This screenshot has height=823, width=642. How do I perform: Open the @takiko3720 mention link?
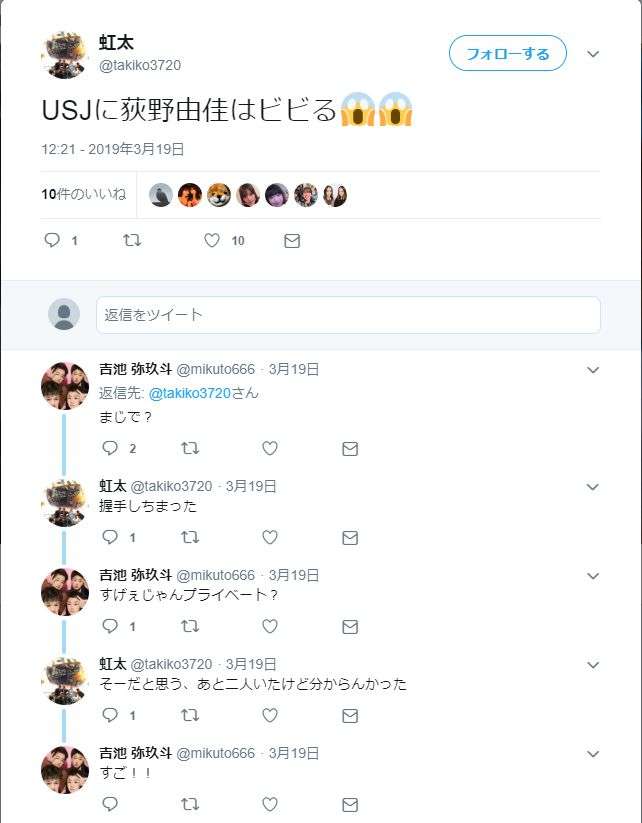click(x=190, y=393)
